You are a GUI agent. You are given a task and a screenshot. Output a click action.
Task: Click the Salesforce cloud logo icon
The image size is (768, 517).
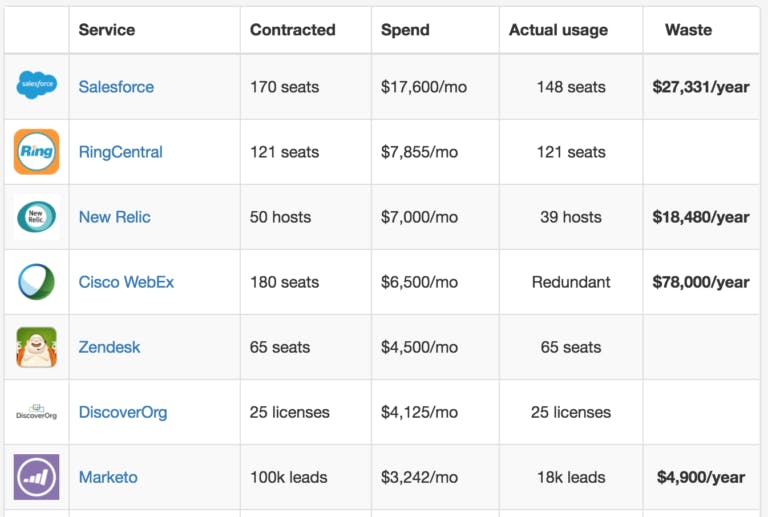pyautogui.click(x=37, y=87)
